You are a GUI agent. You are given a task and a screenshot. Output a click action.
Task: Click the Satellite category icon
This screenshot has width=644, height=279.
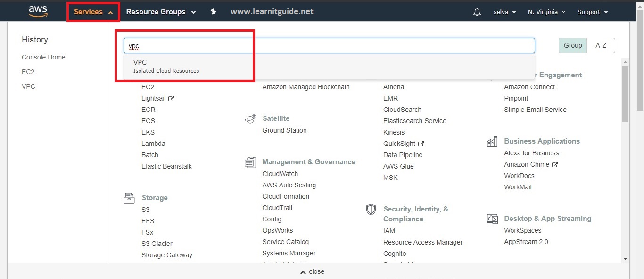(250, 118)
